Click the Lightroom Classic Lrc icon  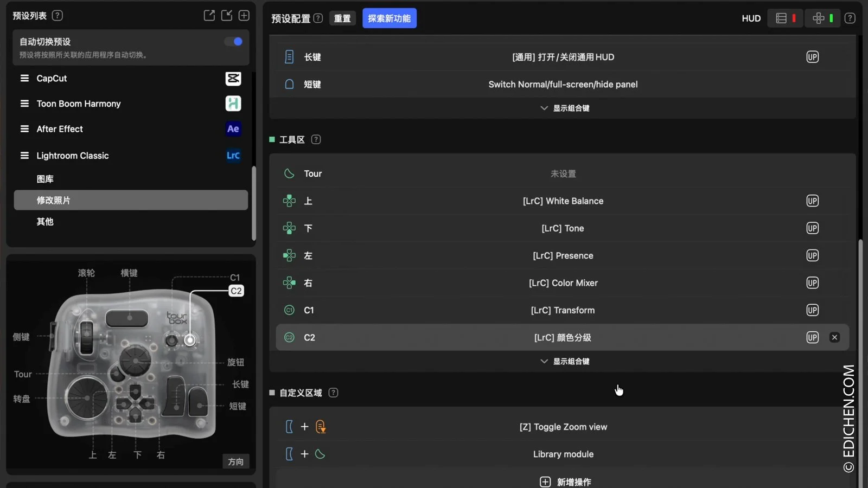(x=233, y=156)
